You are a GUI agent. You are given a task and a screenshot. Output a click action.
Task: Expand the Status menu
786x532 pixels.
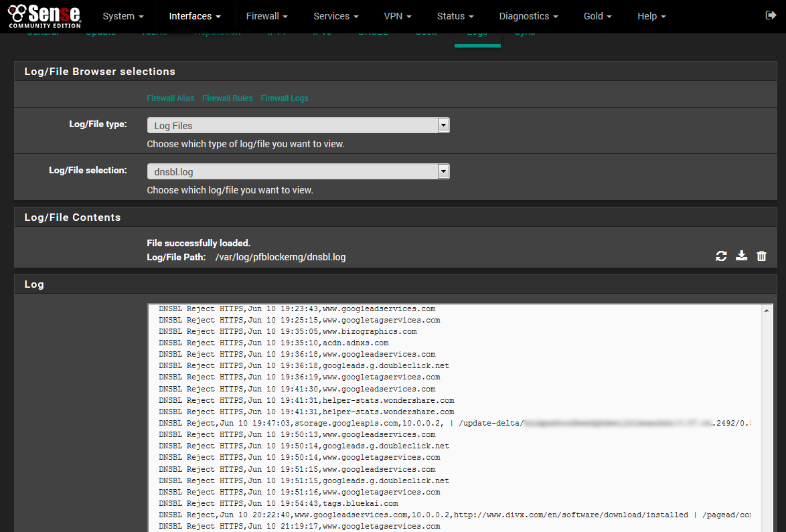[455, 16]
